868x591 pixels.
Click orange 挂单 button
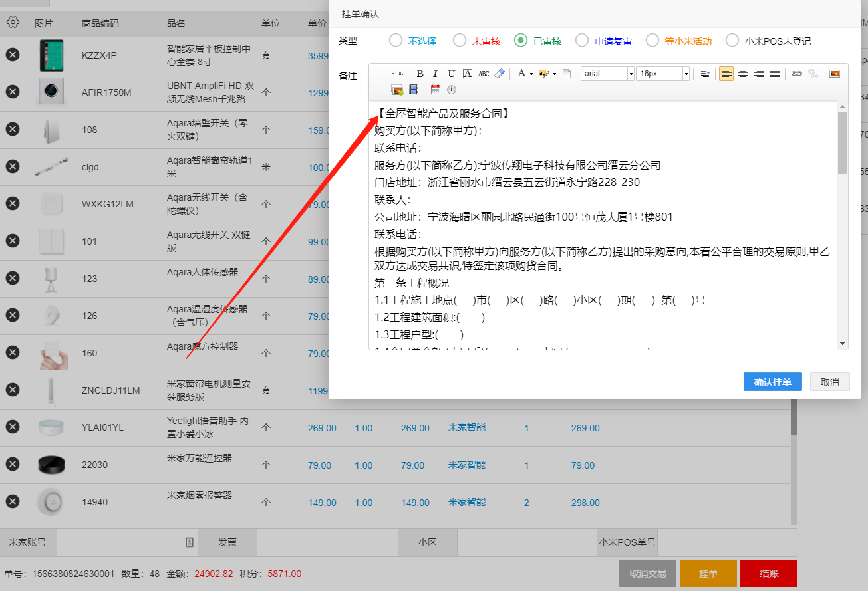point(708,574)
